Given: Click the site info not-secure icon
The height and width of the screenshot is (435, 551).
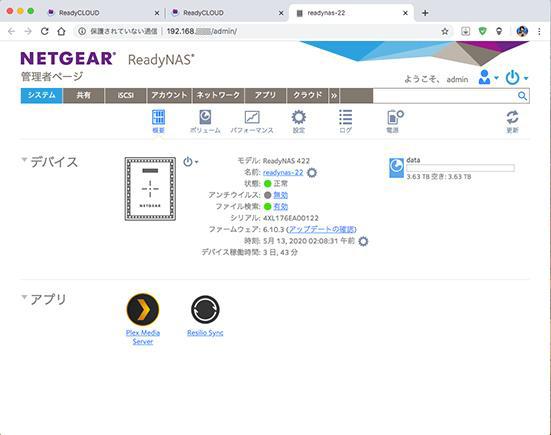Looking at the screenshot, I should pyautogui.click(x=82, y=31).
